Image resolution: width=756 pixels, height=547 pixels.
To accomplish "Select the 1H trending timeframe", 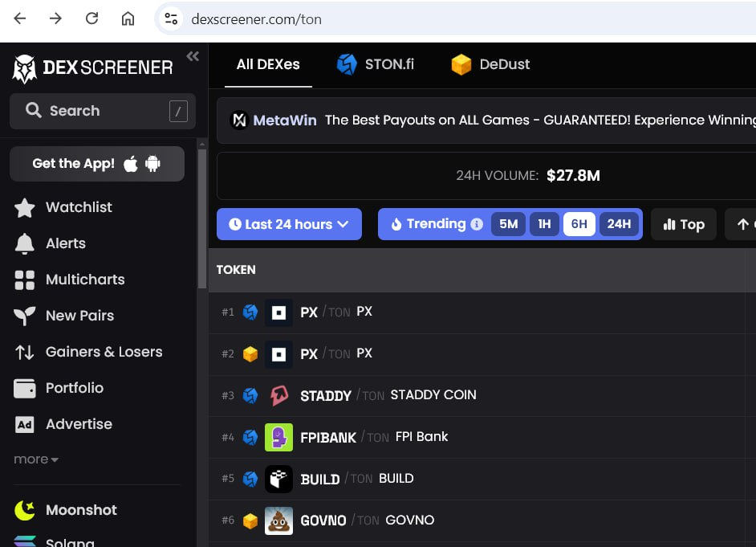I will (x=544, y=224).
